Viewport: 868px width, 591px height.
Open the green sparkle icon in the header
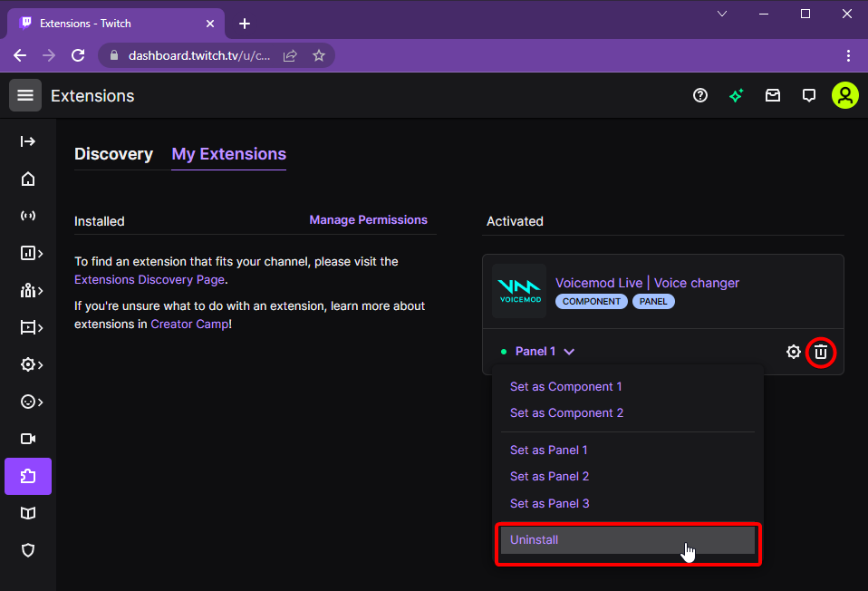tap(737, 95)
